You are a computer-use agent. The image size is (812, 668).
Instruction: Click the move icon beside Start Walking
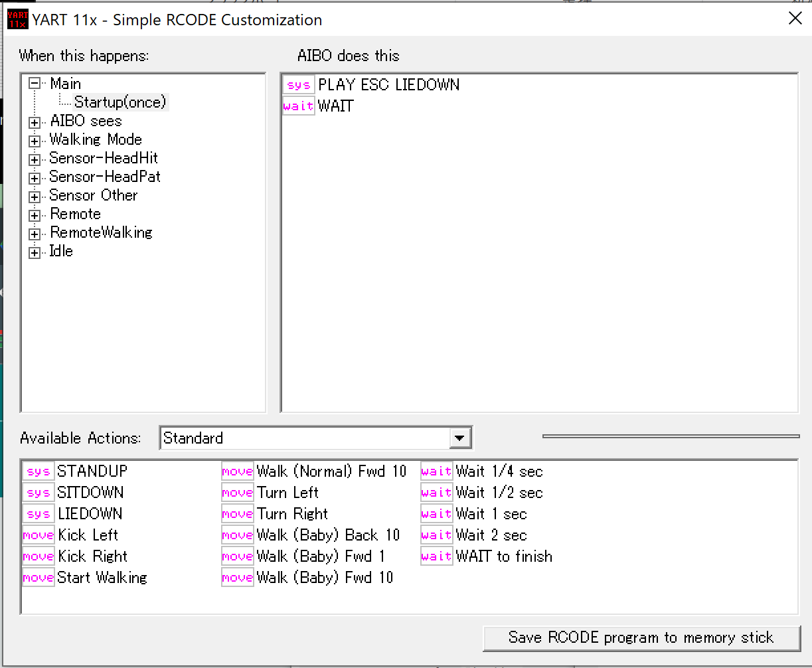click(x=39, y=578)
